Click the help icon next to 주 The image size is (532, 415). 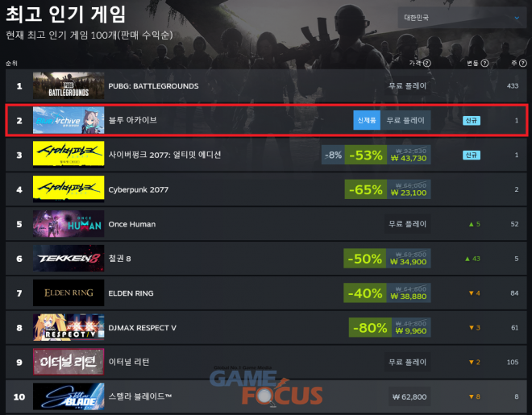coord(523,63)
